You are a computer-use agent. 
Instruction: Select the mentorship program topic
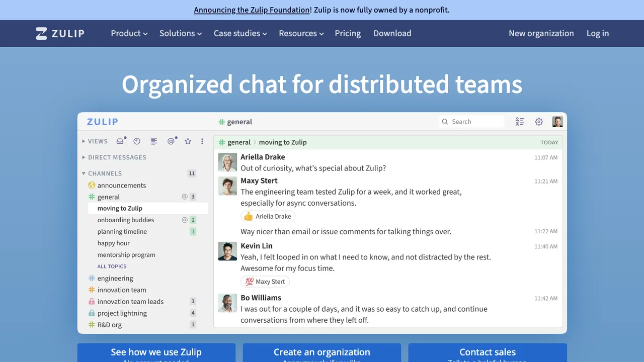point(126,255)
